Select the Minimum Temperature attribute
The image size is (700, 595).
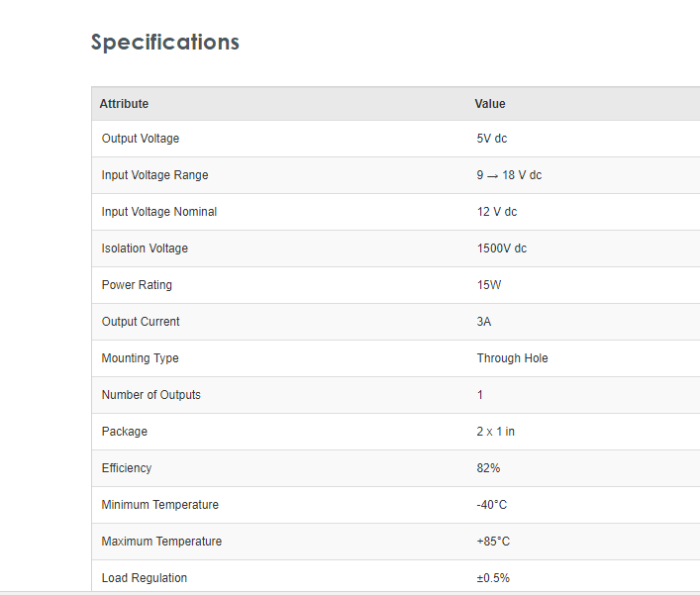159,505
